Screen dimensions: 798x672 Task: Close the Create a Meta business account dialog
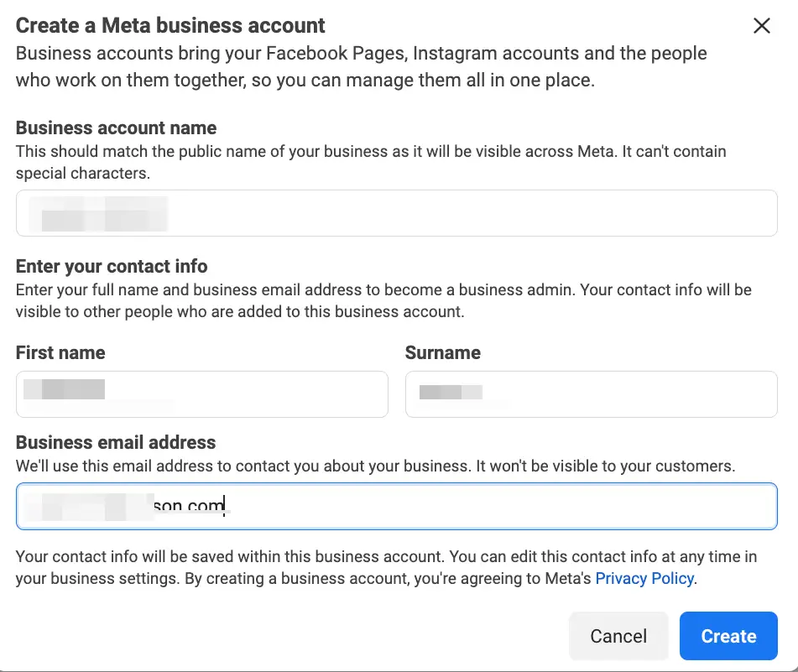[x=761, y=26]
